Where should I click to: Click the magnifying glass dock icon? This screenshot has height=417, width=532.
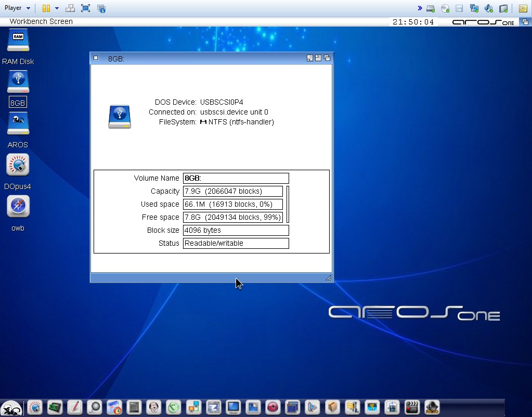pyautogui.click(x=95, y=407)
